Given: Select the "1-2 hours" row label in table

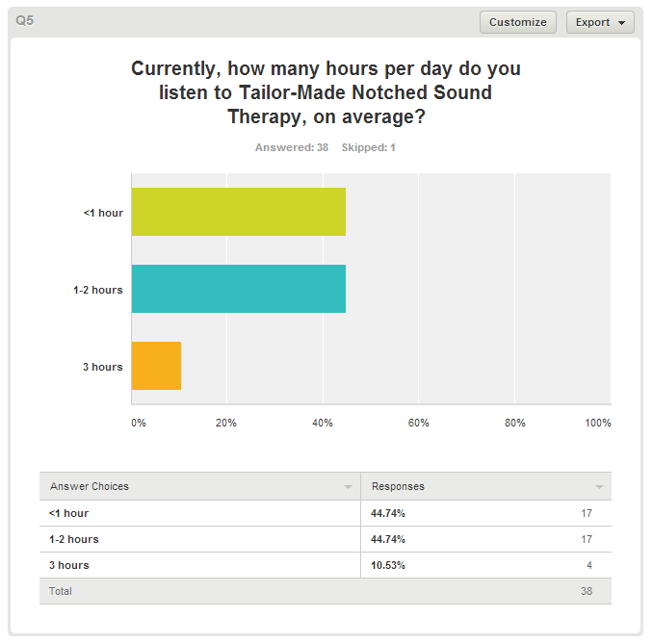Looking at the screenshot, I should (74, 539).
